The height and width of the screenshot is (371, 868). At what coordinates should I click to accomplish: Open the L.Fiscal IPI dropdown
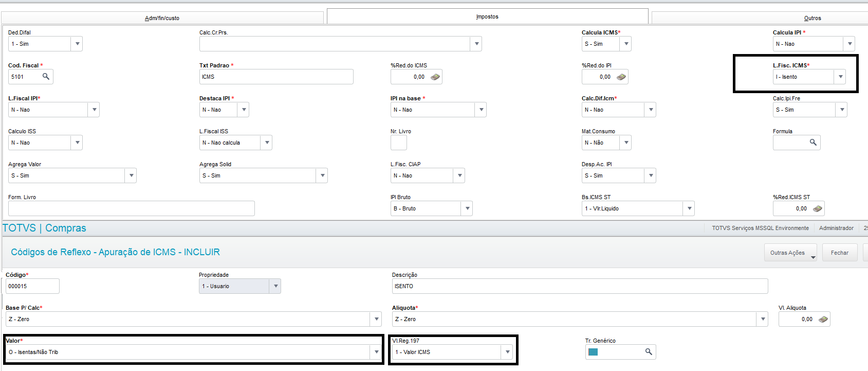(94, 110)
